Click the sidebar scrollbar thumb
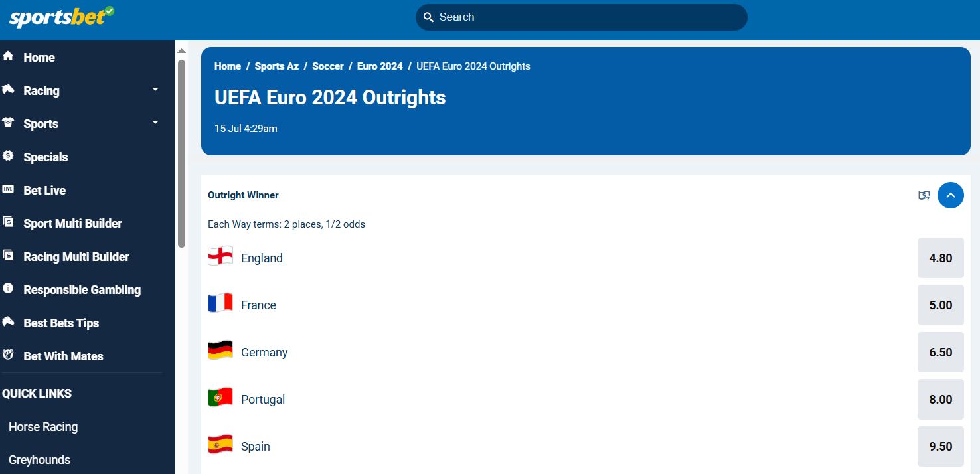Image resolution: width=980 pixels, height=474 pixels. pyautogui.click(x=181, y=154)
